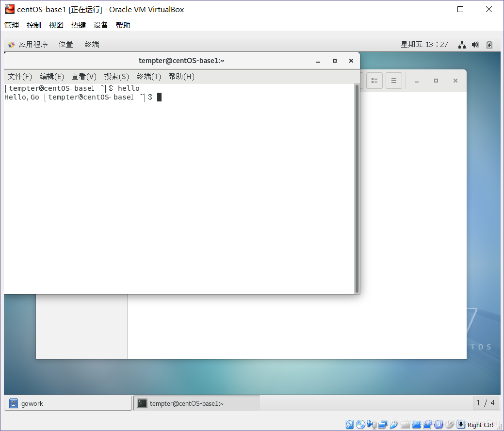Screen dimensions: 504x431
Task: Click the hard disk activity status icon
Action: click(349, 425)
